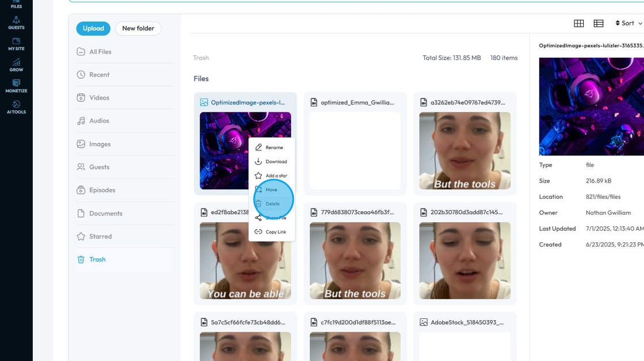This screenshot has height=361, width=644.
Task: Open the Recent files list
Action: point(125,75)
